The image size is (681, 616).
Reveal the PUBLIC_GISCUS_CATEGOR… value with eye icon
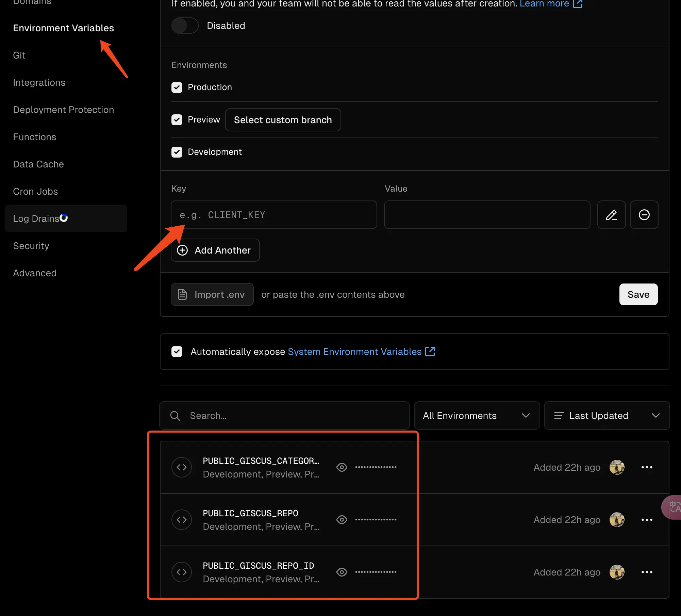coord(342,467)
